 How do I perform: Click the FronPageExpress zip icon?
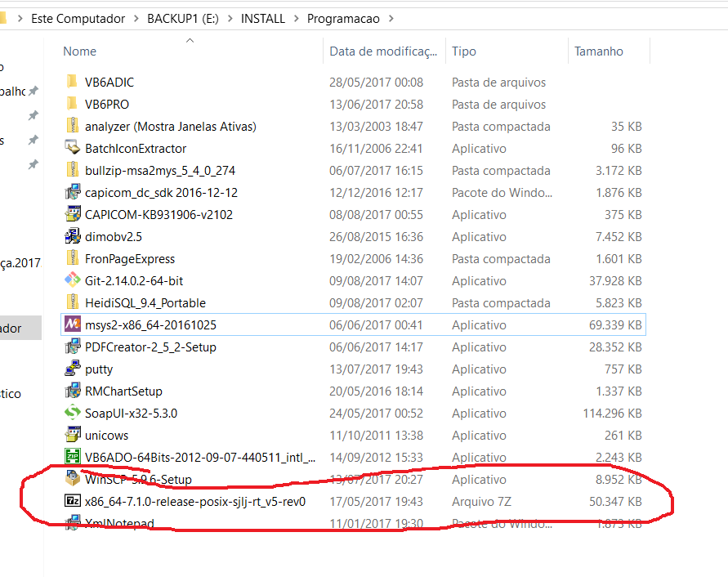coord(72,258)
